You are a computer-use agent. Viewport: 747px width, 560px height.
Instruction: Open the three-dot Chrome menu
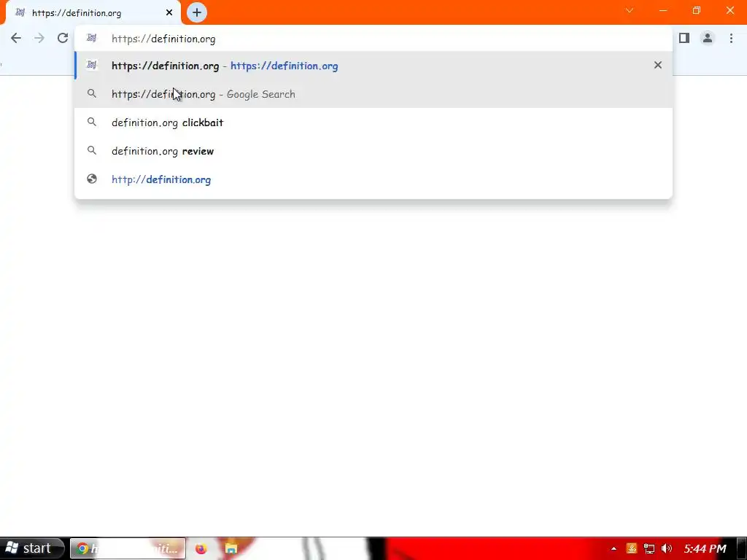[x=731, y=38]
